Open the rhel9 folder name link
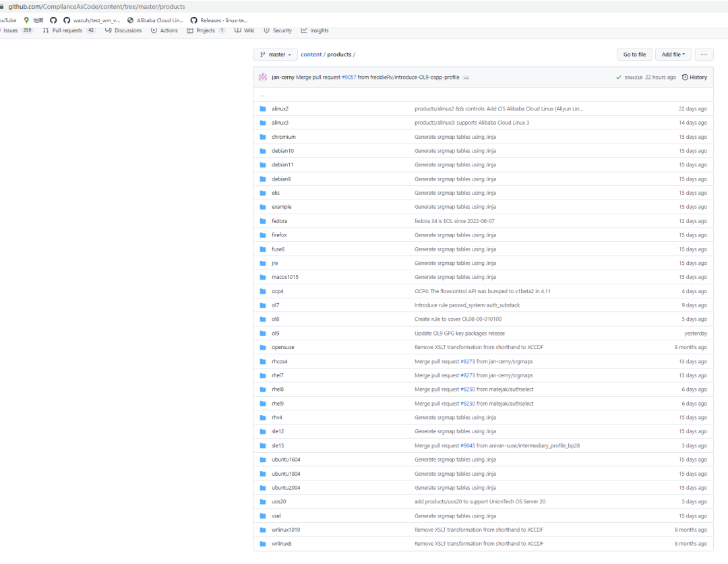Image resolution: width=728 pixels, height=564 pixels. click(278, 404)
